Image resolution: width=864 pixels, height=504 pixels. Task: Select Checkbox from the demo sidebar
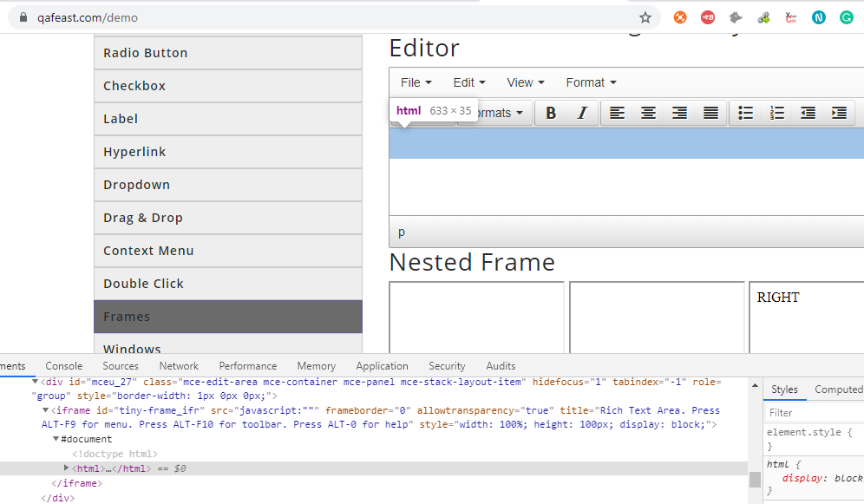(x=227, y=86)
